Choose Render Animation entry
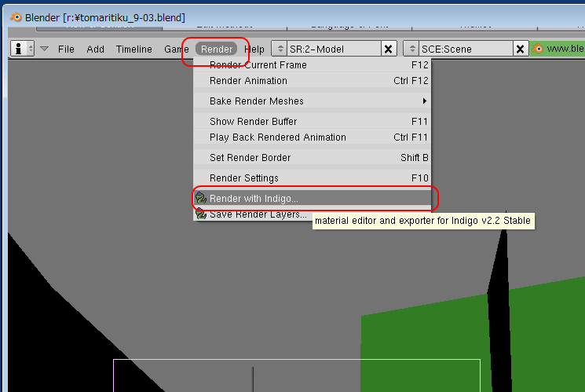Screen dimensions: 585x392 (313, 81)
